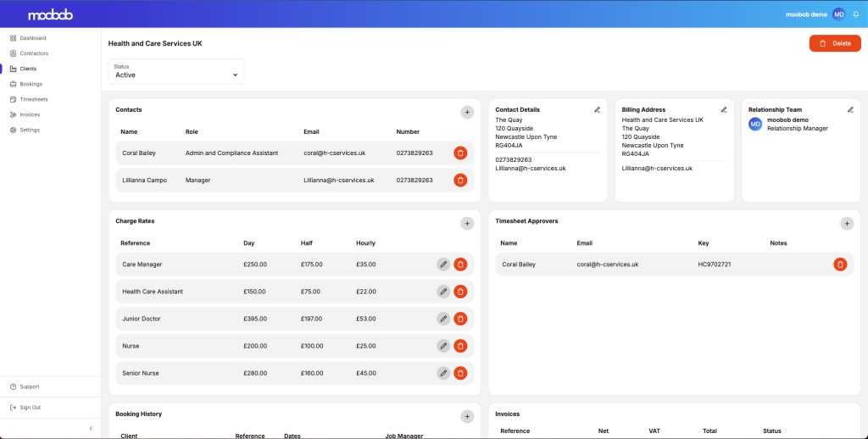Open the MD user avatar menu

click(838, 14)
